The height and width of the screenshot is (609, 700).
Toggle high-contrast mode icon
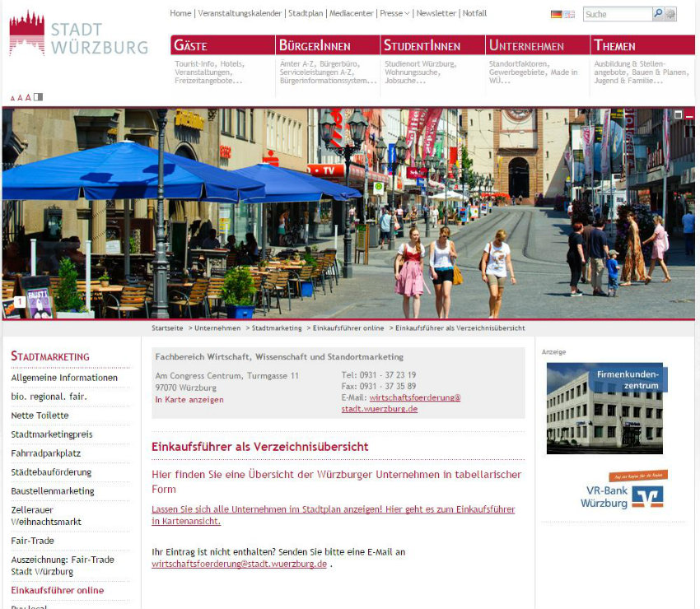[39, 97]
